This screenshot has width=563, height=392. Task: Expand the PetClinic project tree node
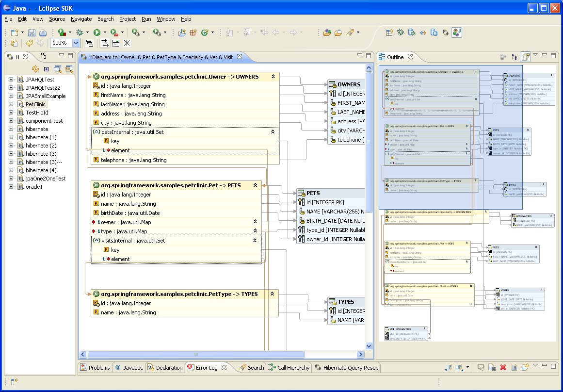click(x=11, y=104)
